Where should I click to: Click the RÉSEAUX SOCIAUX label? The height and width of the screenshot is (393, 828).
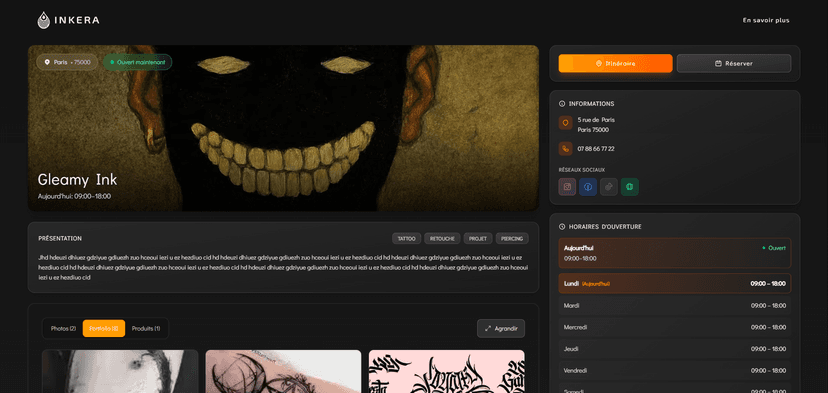[x=582, y=170]
